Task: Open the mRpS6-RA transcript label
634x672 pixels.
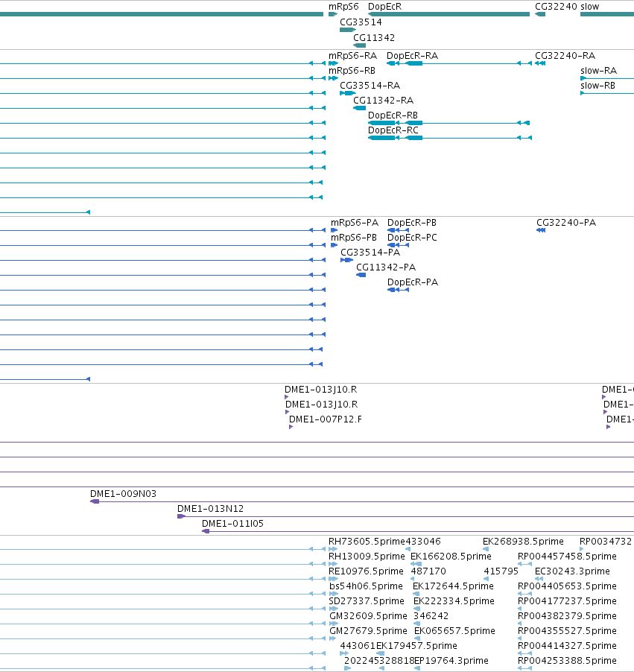Action: (353, 56)
